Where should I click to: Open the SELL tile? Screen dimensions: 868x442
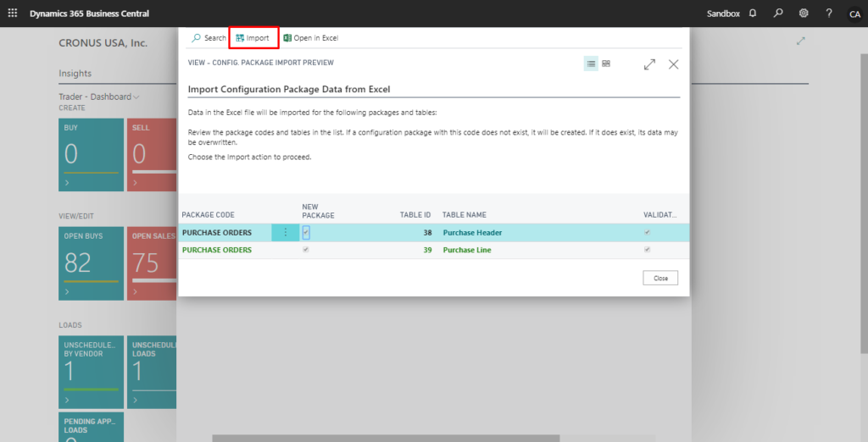pos(152,155)
